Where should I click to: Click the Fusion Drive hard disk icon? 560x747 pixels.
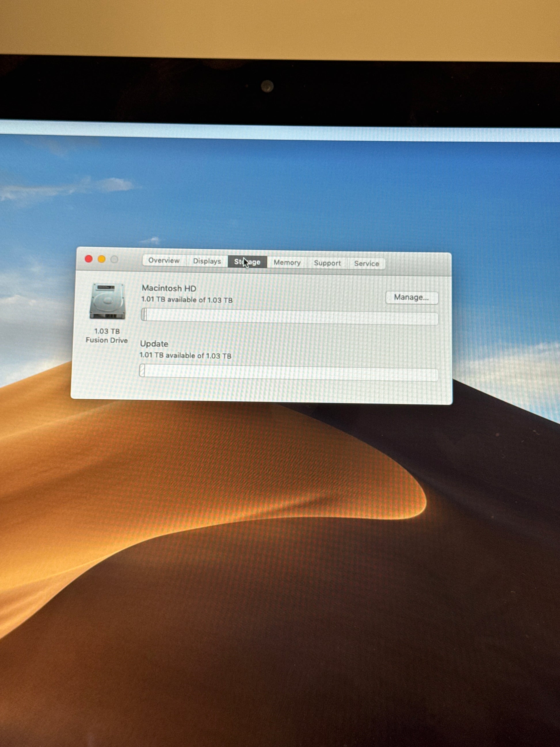[x=107, y=301]
